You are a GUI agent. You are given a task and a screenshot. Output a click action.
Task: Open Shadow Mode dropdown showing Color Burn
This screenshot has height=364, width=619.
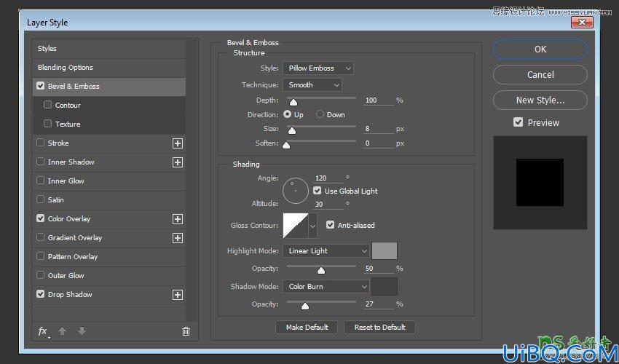tap(326, 287)
